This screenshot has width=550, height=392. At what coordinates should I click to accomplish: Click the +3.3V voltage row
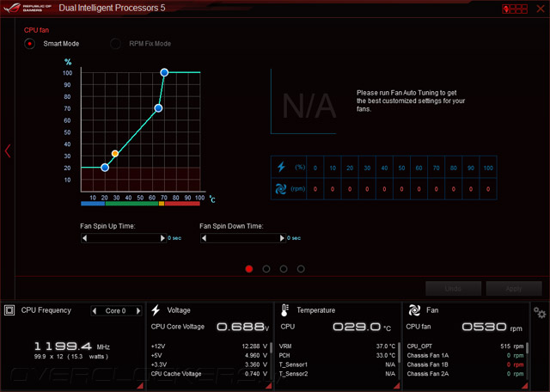tap(209, 364)
